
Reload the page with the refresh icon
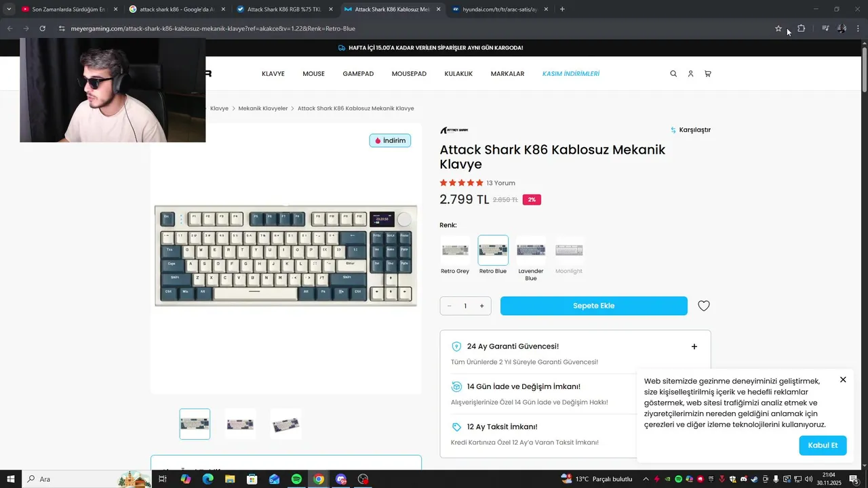pyautogui.click(x=42, y=28)
